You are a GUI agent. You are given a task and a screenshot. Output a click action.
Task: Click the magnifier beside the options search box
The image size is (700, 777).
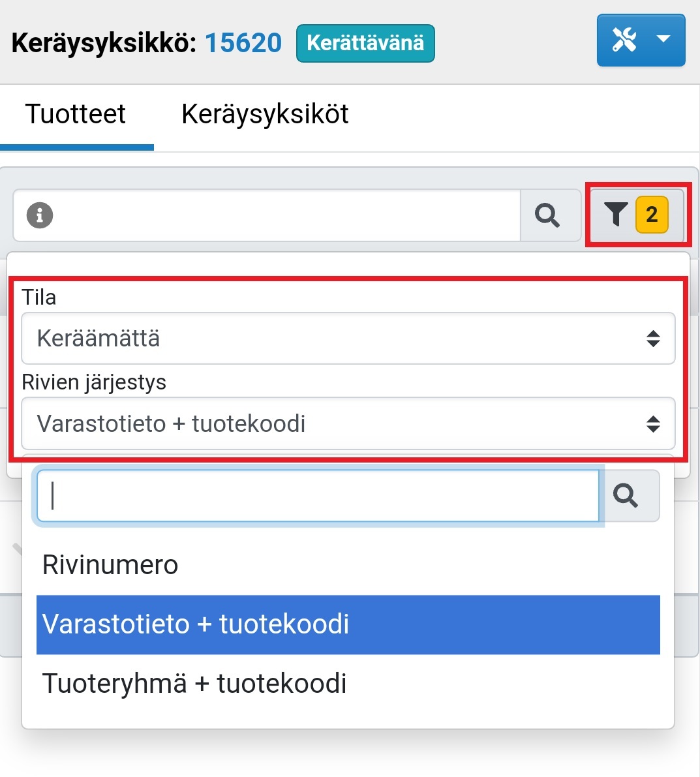click(626, 496)
